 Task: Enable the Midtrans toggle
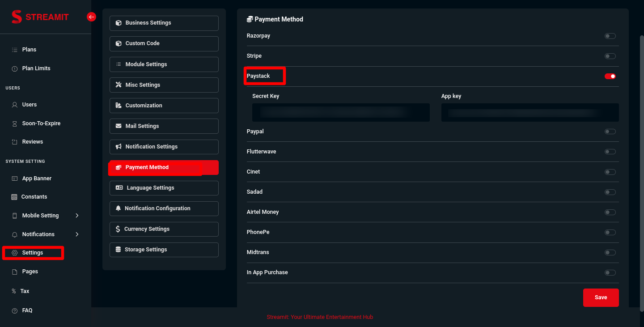[x=610, y=252]
